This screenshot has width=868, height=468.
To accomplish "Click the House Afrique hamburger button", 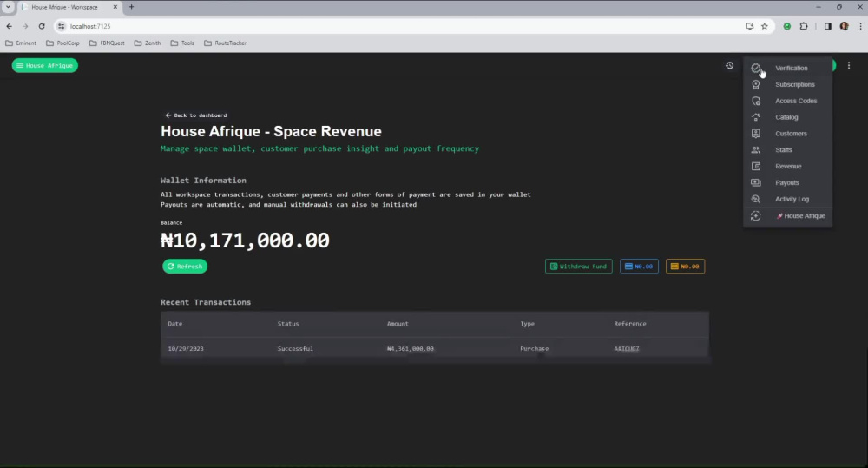I will [x=45, y=65].
